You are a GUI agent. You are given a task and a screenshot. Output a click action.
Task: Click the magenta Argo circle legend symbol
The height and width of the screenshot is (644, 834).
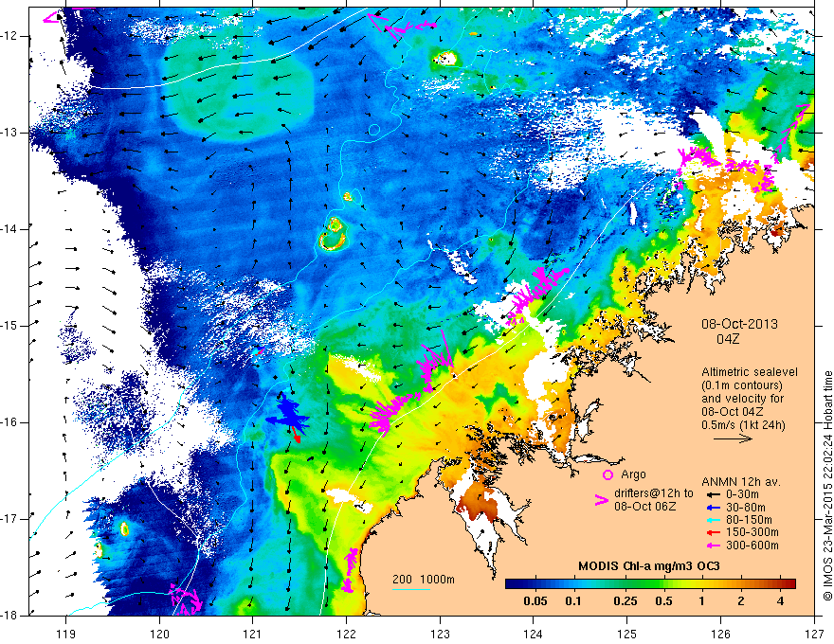tap(607, 475)
